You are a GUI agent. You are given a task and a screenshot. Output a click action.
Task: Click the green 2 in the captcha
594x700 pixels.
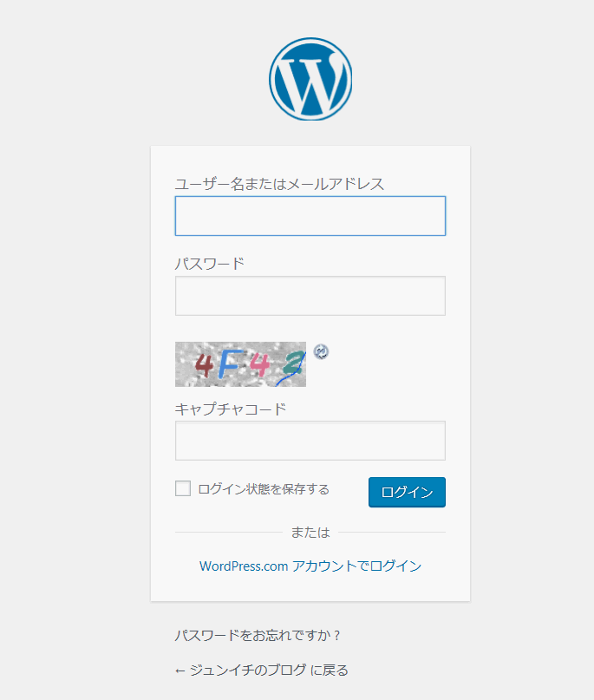tap(293, 363)
